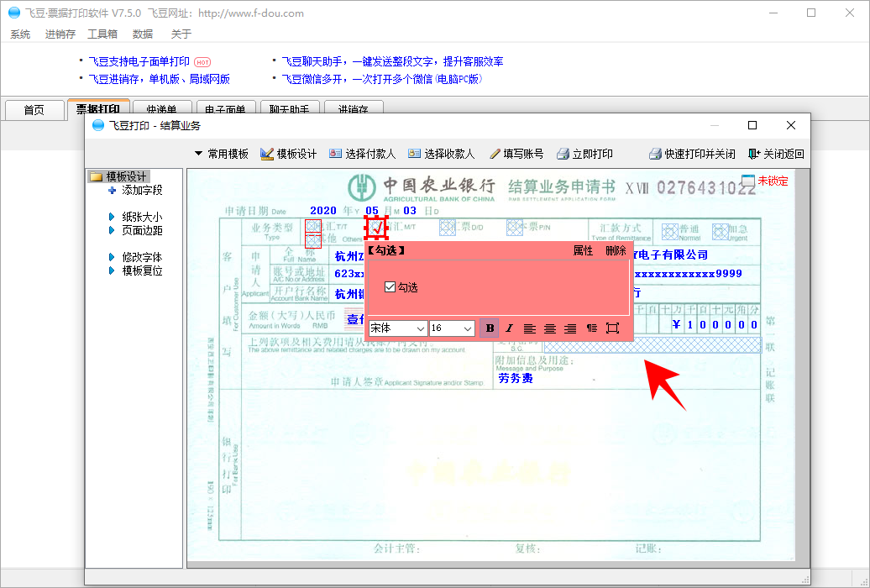Click the 模板设计 tree root label
The width and height of the screenshot is (870, 588).
tap(127, 176)
